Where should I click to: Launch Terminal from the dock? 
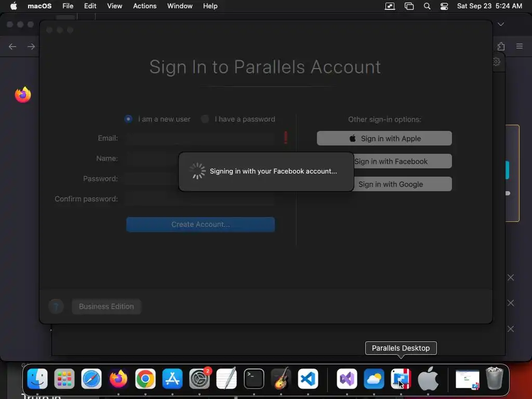pos(254,379)
